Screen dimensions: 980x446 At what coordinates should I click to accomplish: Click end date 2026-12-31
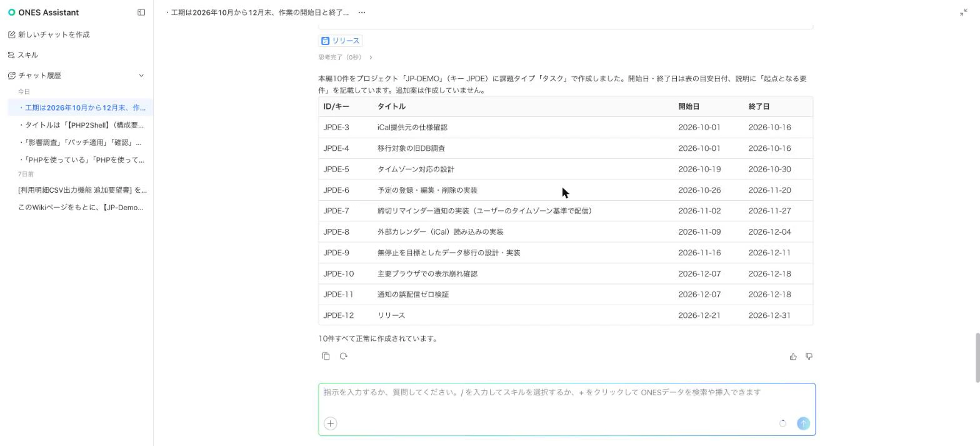(x=769, y=315)
